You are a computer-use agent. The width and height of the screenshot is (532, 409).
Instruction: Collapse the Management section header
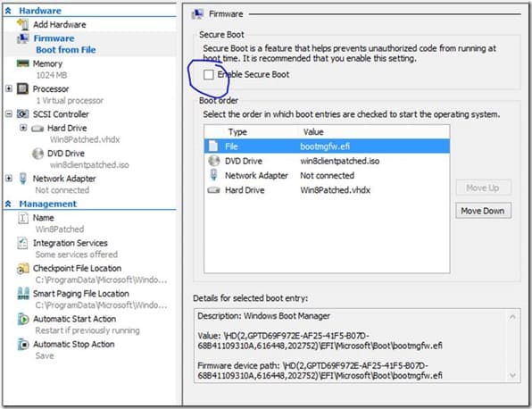coord(8,204)
